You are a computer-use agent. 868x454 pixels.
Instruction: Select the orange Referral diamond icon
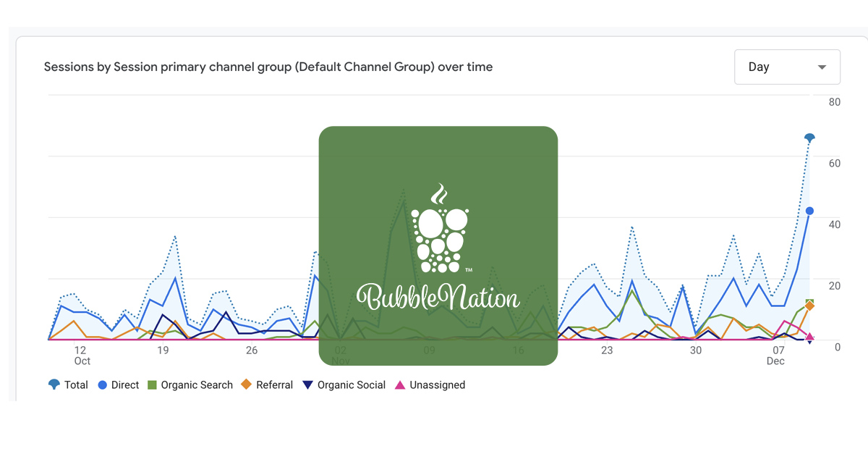(x=247, y=384)
